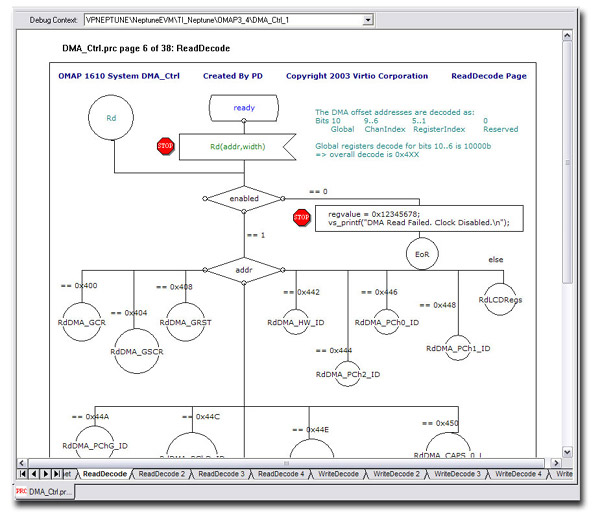The height and width of the screenshot is (525, 600).
Task: Click the addr decision diamond
Action: click(244, 270)
